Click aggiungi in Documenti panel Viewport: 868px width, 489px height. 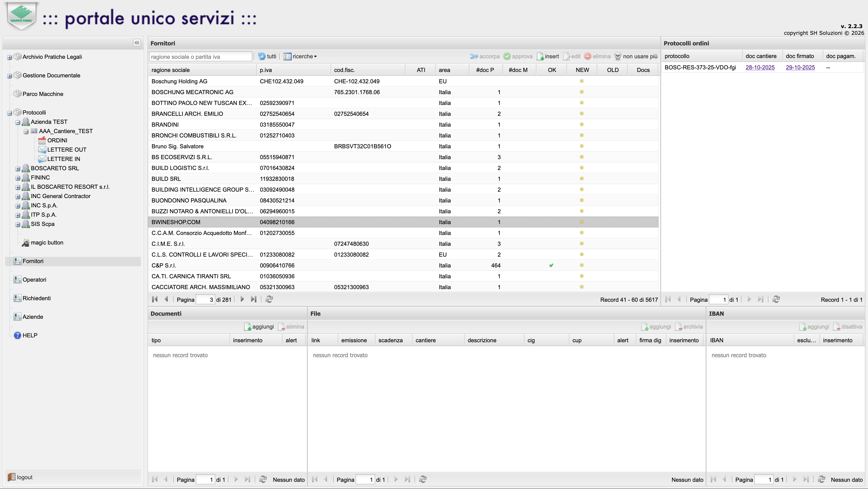(259, 327)
